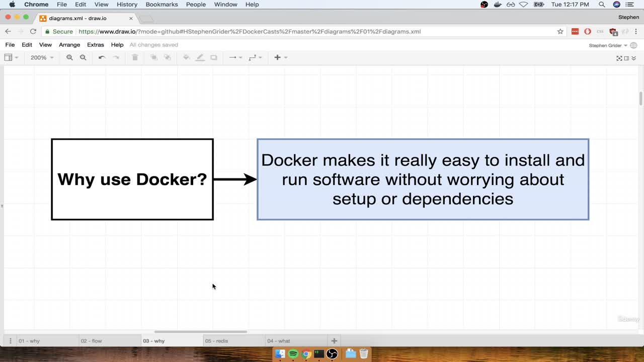Open the pages list dots menu

point(10,340)
